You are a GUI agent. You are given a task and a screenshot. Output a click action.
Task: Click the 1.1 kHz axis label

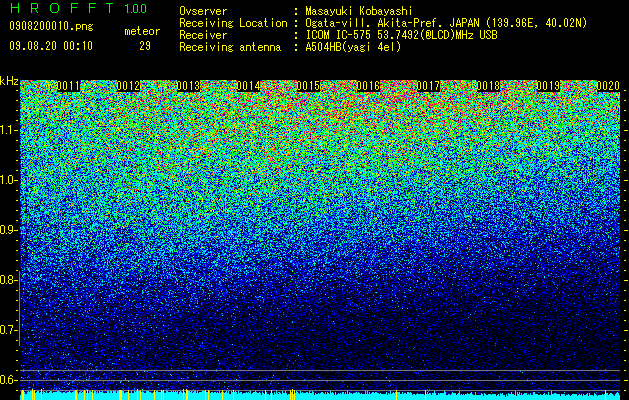pos(8,130)
